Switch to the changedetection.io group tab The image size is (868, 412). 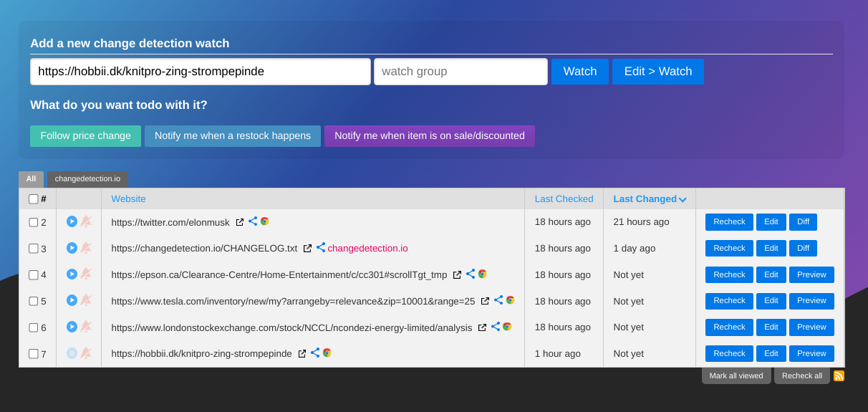87,179
